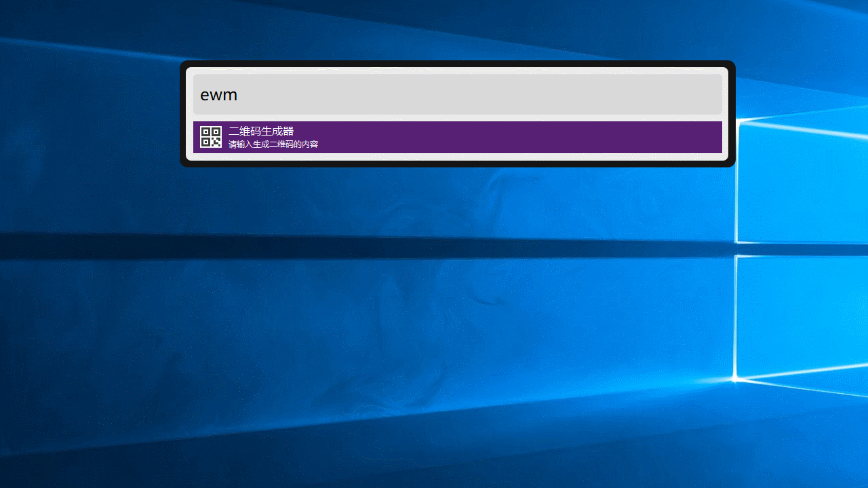Click the character 器 in result title
Image resolution: width=868 pixels, height=488 pixels.
tap(288, 131)
